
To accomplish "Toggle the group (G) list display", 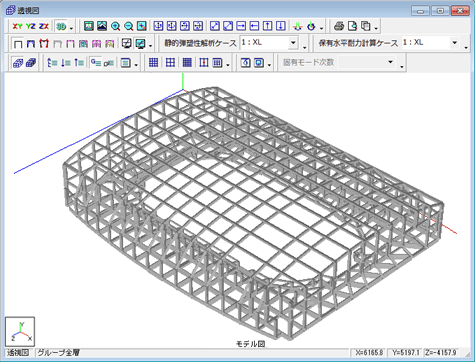I will tap(96, 62).
